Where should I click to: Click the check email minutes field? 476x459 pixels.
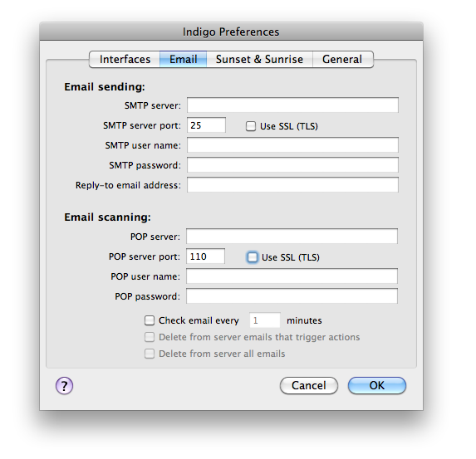click(x=265, y=320)
